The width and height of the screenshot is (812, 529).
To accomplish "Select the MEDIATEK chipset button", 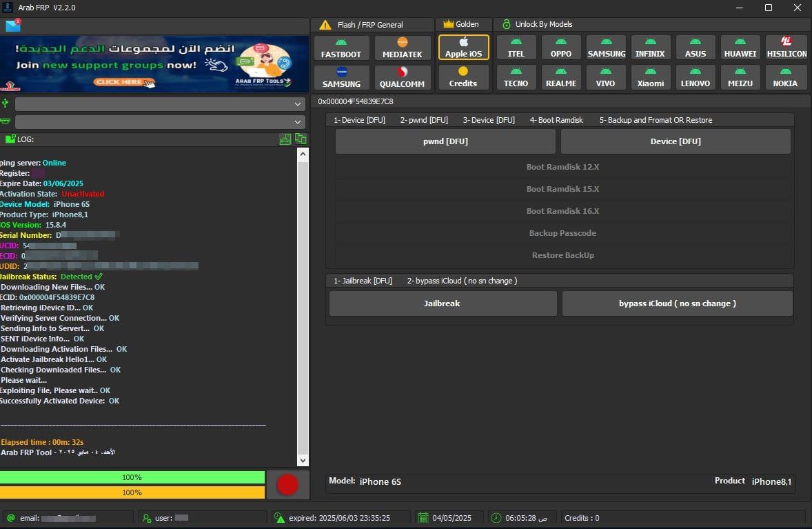I will point(402,48).
